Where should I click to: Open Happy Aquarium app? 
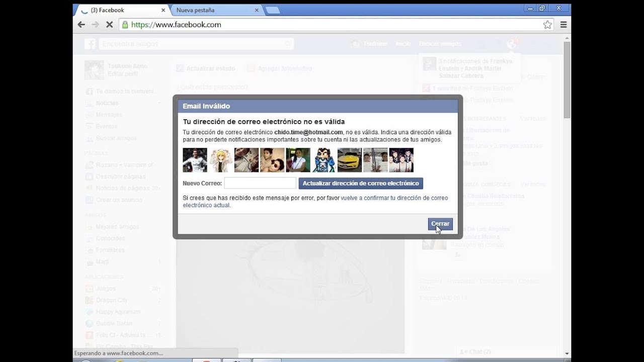pos(118,312)
